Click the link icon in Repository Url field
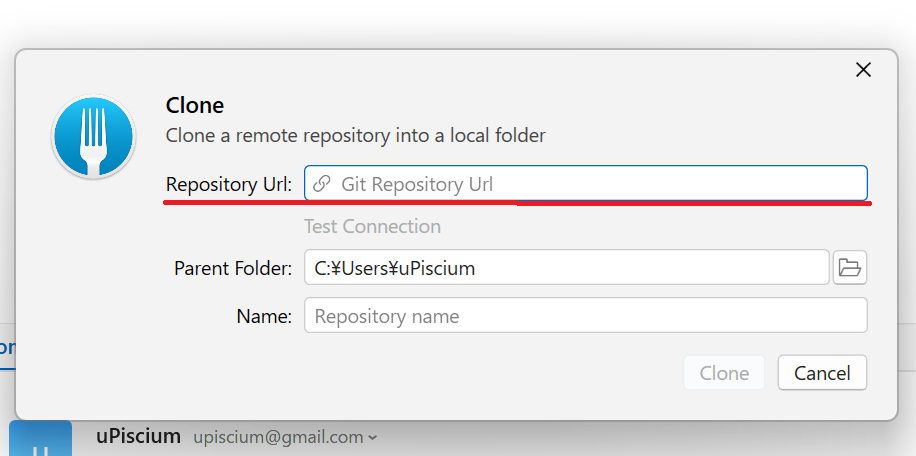916x456 pixels. coord(322,184)
